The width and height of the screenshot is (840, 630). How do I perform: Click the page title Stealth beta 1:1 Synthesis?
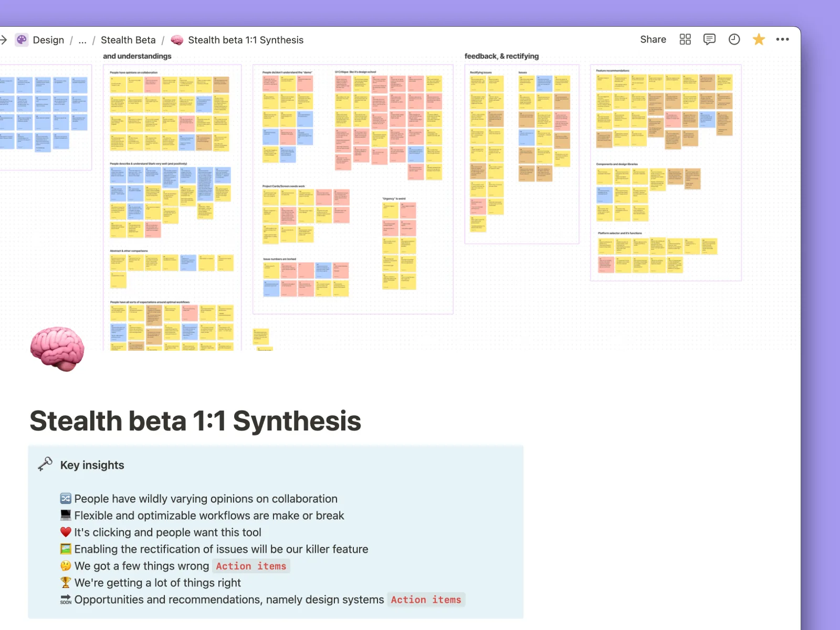point(195,421)
